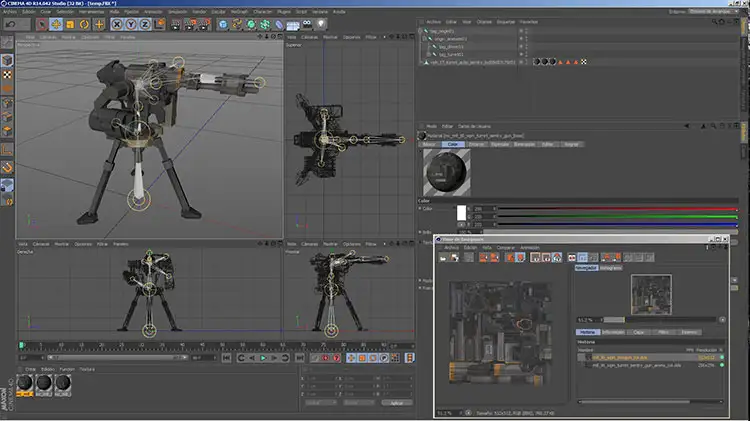
Task: Click the material preview sphere thumbnail
Action: point(446,172)
